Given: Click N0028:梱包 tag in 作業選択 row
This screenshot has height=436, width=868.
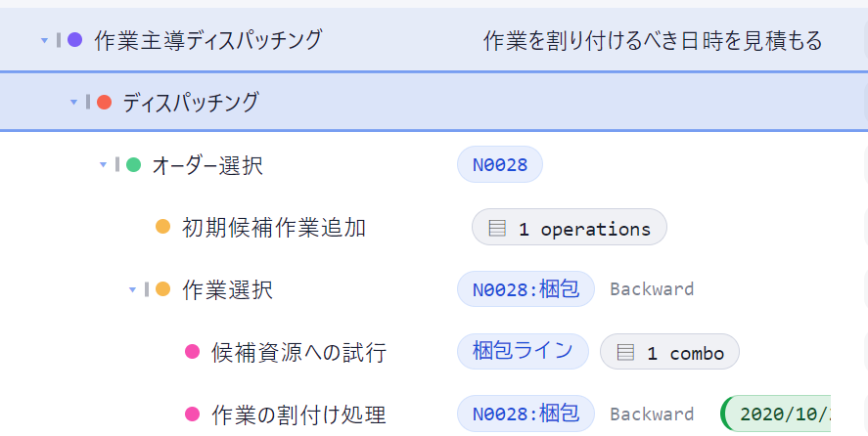Looking at the screenshot, I should point(525,288).
